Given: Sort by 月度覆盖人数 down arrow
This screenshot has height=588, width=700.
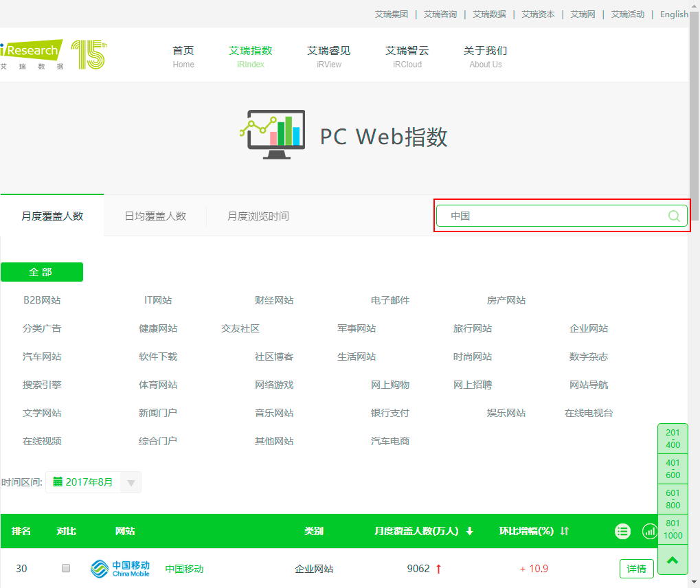Looking at the screenshot, I should click(470, 531).
